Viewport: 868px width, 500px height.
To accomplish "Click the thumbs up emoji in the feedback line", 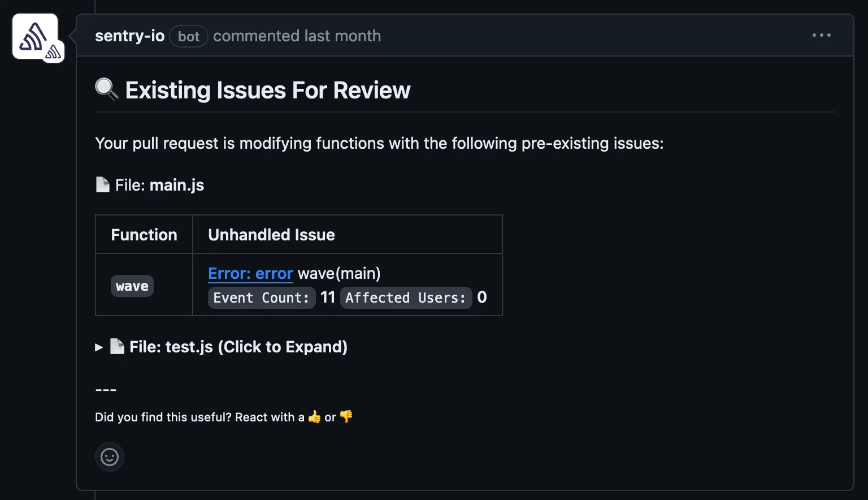I will coord(314,417).
